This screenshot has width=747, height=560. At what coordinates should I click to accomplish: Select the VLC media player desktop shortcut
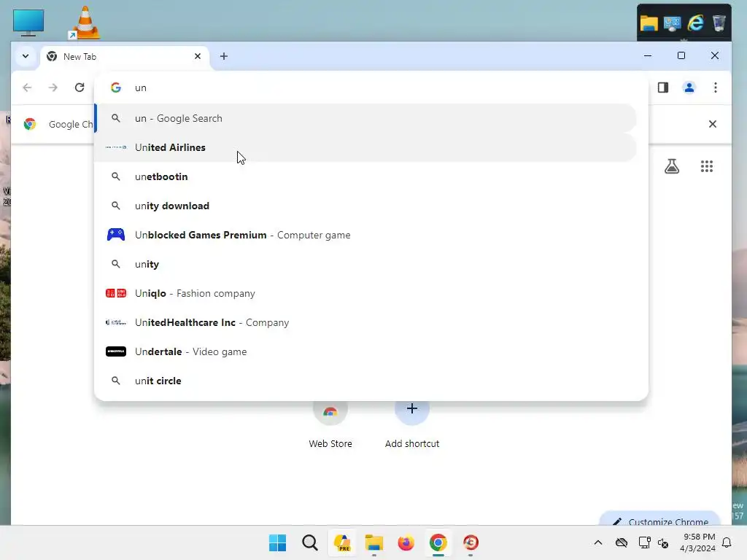pyautogui.click(x=85, y=23)
